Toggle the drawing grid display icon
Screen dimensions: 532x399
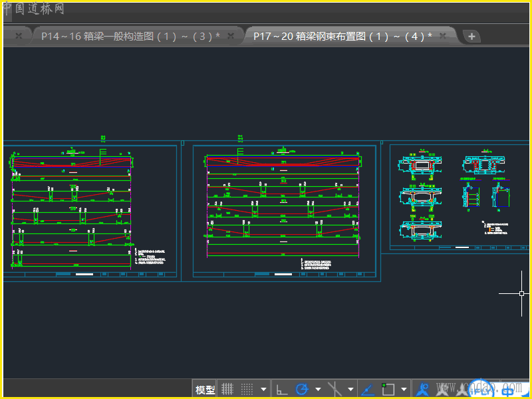tap(227, 389)
